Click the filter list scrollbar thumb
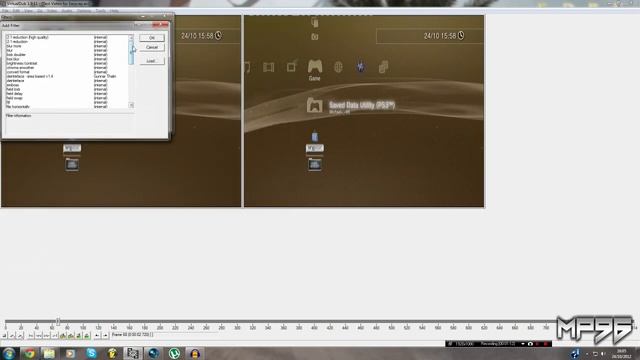 point(131,52)
